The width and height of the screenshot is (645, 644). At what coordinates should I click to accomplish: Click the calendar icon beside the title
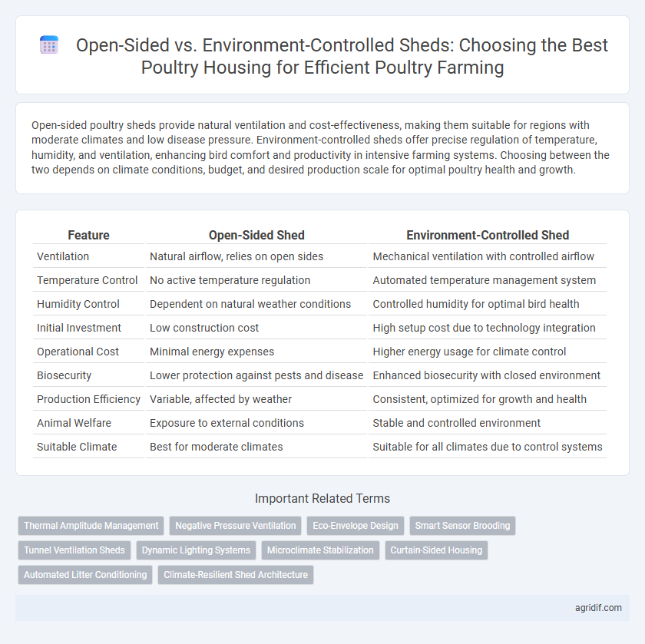[x=49, y=45]
